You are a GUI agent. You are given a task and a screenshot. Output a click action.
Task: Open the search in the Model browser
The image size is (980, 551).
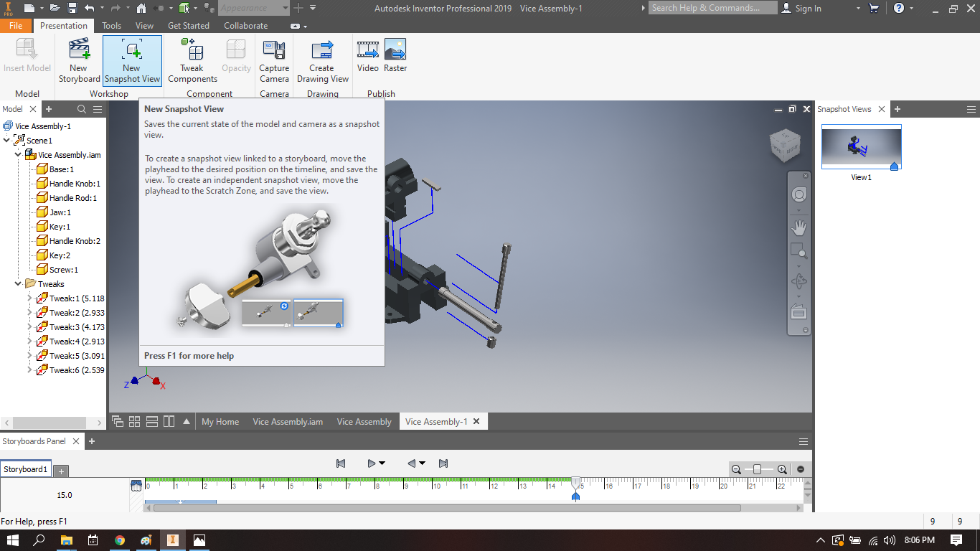coord(80,109)
